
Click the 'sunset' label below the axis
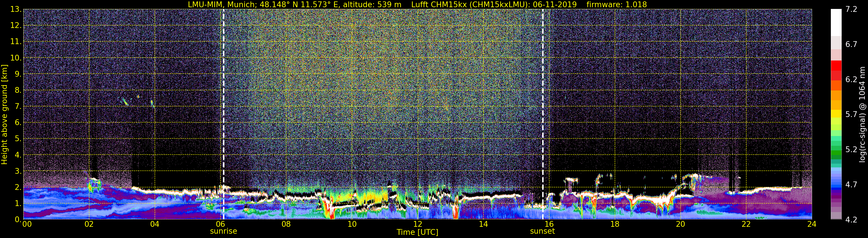[x=542, y=231]
